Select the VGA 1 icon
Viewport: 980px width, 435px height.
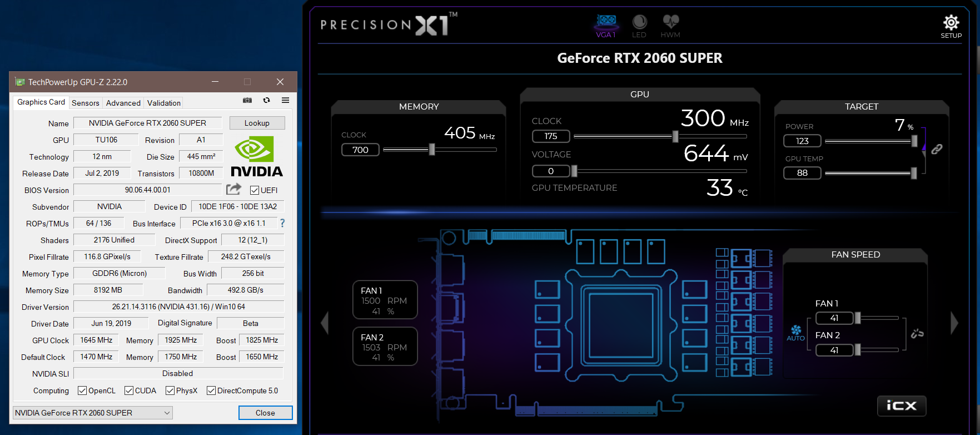click(x=606, y=23)
